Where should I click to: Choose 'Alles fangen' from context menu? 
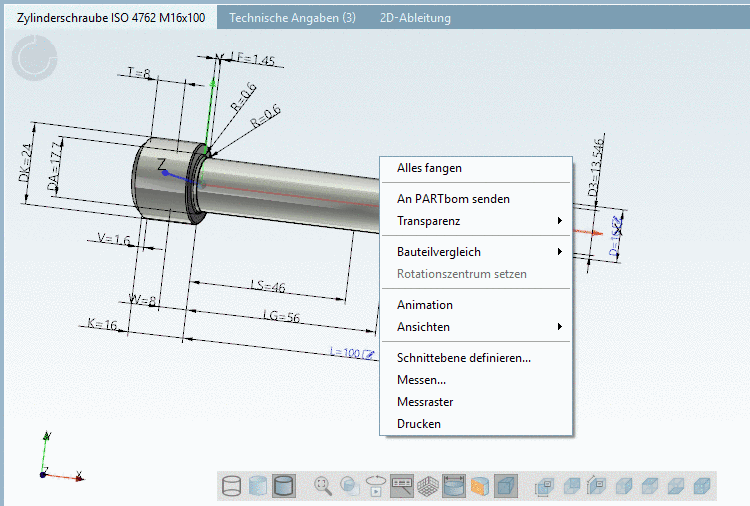tap(429, 168)
